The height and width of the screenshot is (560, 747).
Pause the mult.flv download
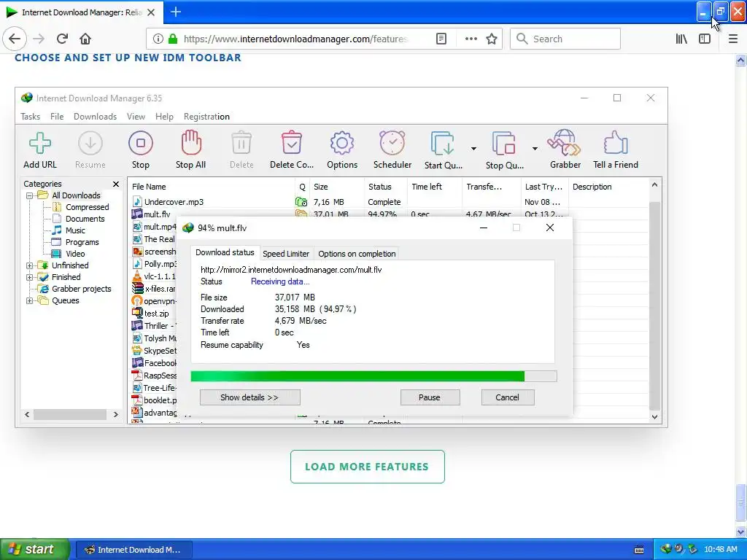tap(430, 397)
